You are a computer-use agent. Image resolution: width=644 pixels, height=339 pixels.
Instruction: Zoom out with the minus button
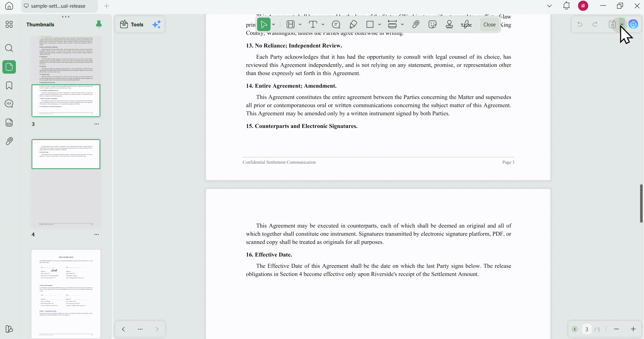[x=617, y=329]
